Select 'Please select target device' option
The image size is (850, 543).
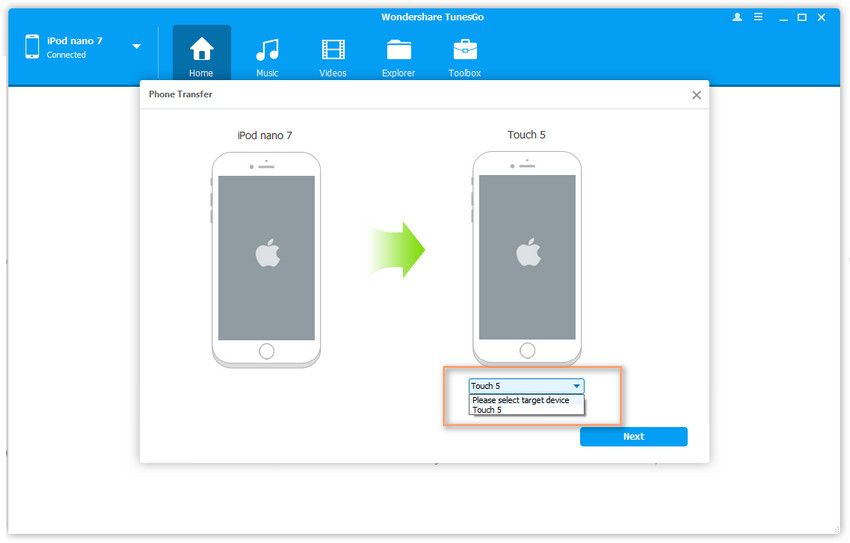point(521,400)
